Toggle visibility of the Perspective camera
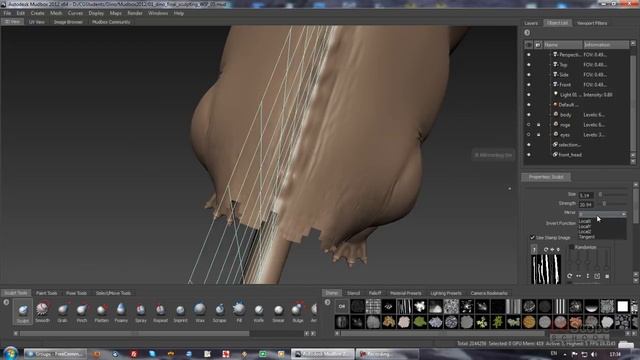640x360 pixels. [x=529, y=55]
